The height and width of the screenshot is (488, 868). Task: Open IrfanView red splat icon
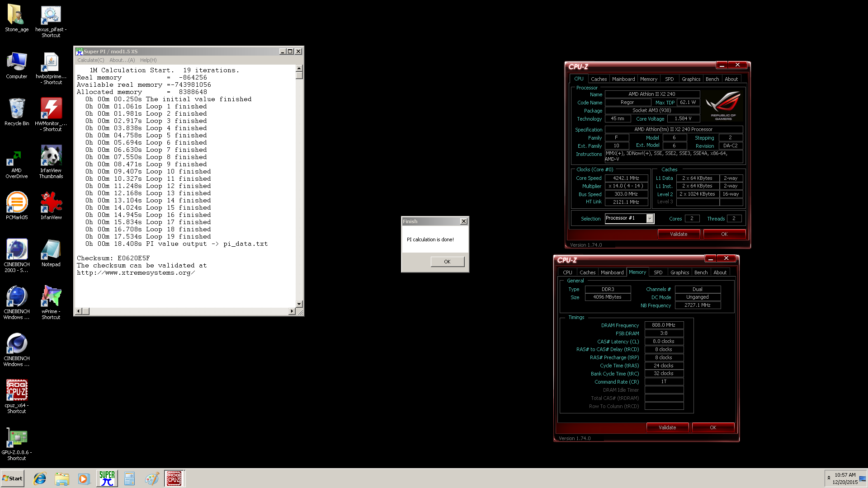51,206
